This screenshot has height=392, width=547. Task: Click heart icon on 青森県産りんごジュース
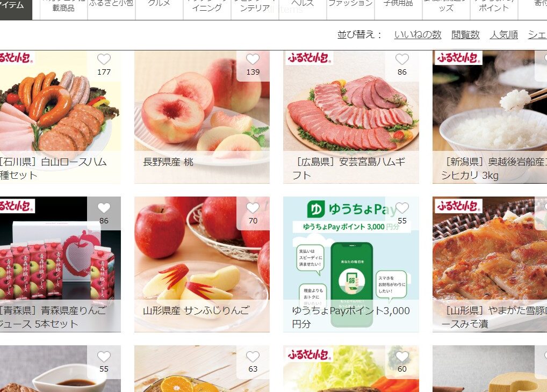pos(104,208)
